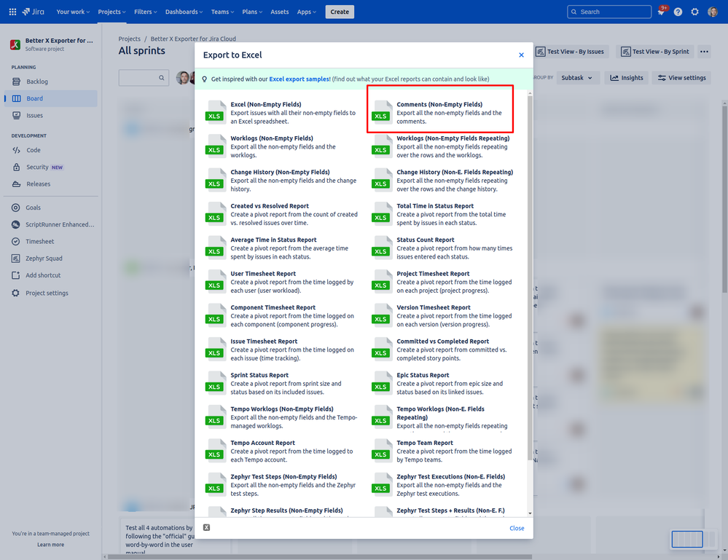Open Assets in the top navigation
The width and height of the screenshot is (728, 560).
[280, 12]
